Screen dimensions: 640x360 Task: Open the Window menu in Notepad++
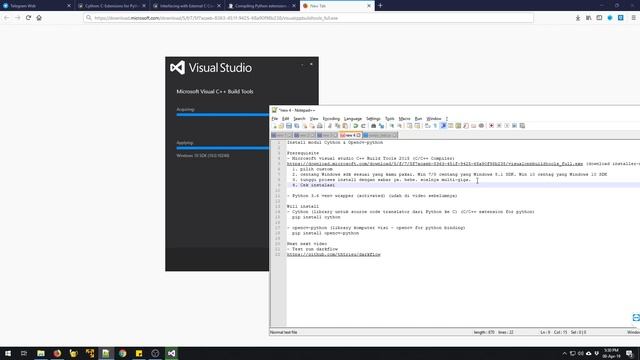coord(434,119)
